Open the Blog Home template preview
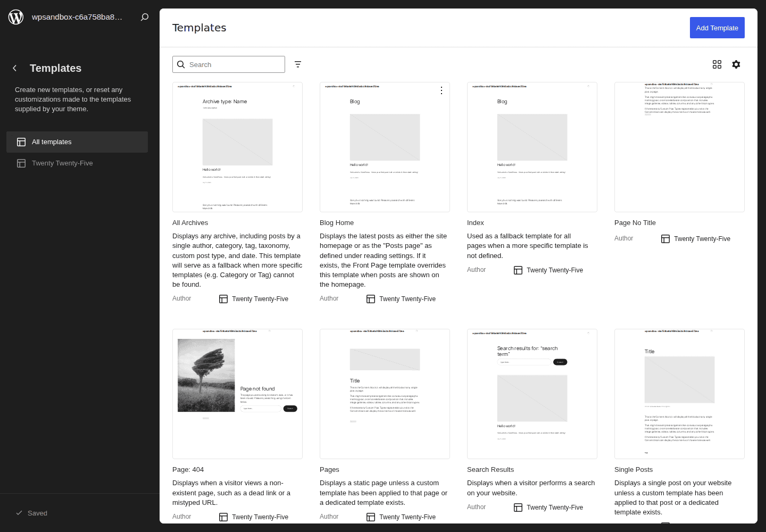Viewport: 766px width, 532px height. click(x=385, y=147)
